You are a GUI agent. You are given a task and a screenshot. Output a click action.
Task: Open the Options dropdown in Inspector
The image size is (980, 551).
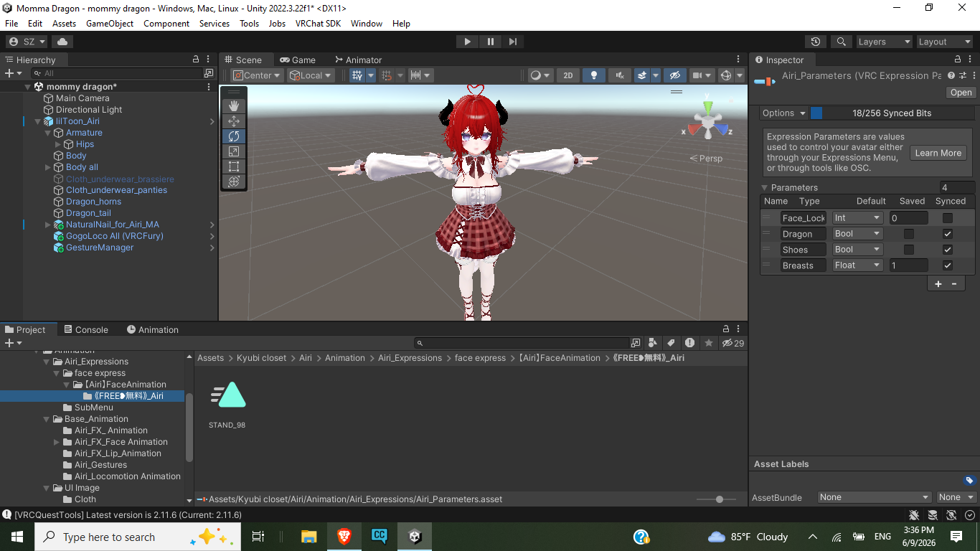click(x=784, y=113)
